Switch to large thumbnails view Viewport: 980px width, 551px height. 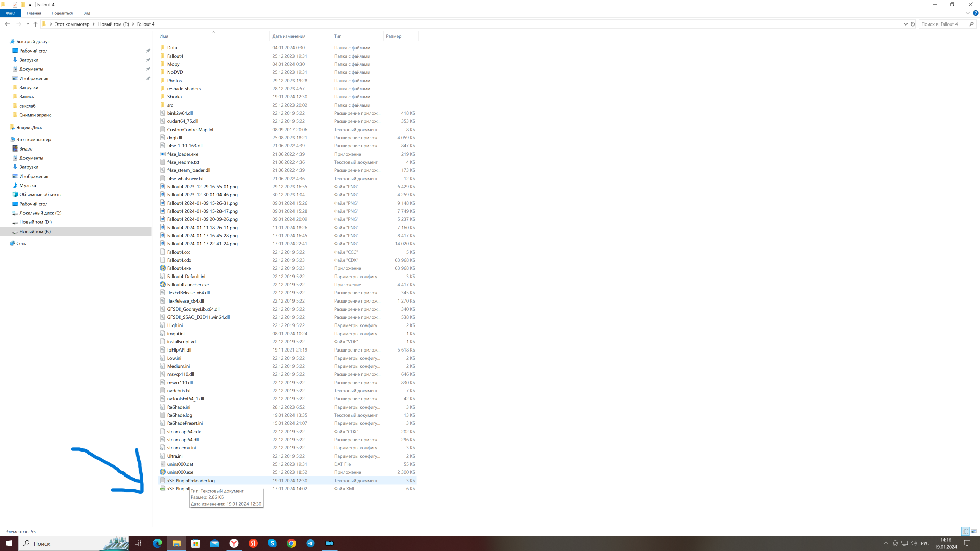pyautogui.click(x=974, y=531)
